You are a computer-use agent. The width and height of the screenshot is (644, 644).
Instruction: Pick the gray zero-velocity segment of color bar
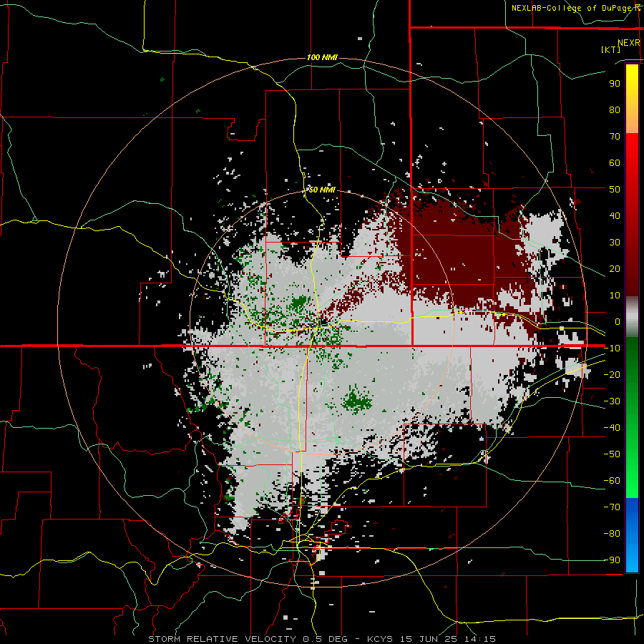tap(632, 317)
